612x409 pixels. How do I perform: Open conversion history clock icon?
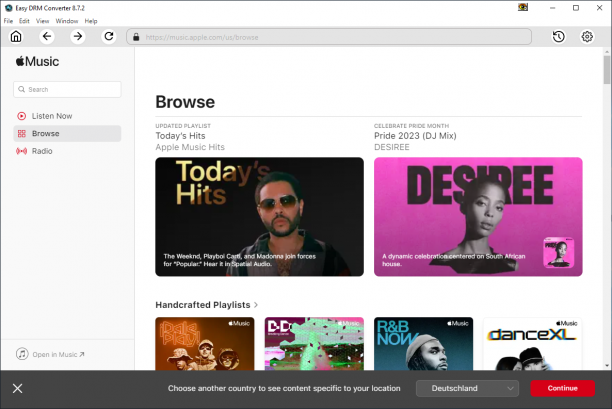point(559,37)
